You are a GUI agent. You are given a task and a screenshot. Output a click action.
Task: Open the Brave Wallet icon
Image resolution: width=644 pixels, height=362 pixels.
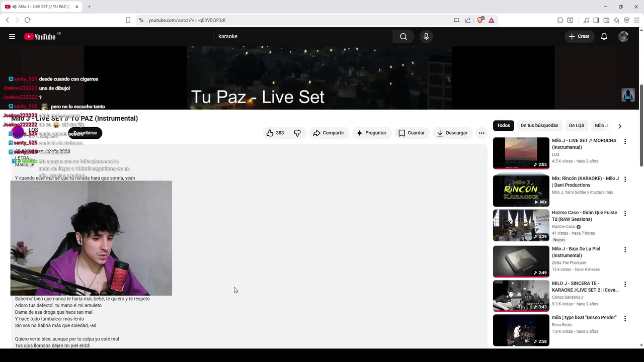(606, 20)
